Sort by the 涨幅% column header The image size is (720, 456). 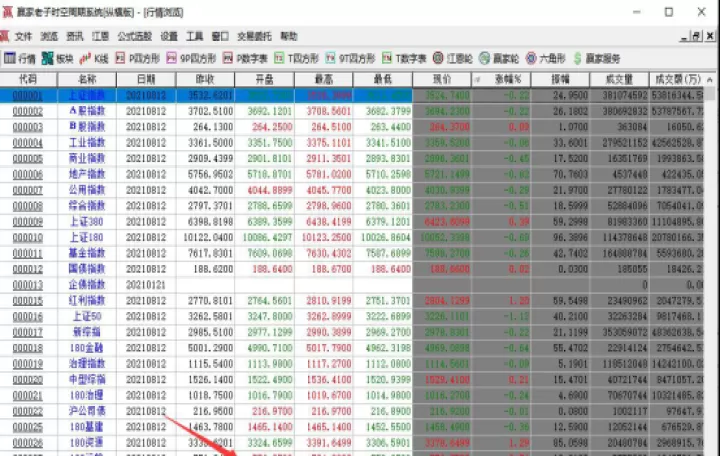point(501,79)
